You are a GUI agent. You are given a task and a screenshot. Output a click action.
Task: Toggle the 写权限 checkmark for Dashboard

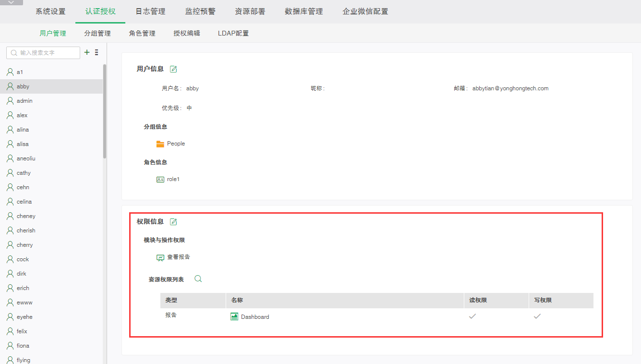pos(537,316)
